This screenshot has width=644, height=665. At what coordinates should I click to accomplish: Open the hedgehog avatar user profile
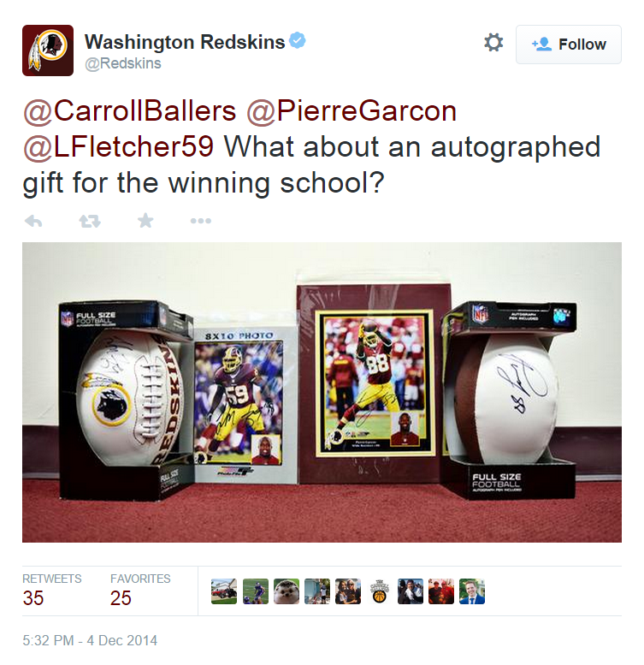286,591
